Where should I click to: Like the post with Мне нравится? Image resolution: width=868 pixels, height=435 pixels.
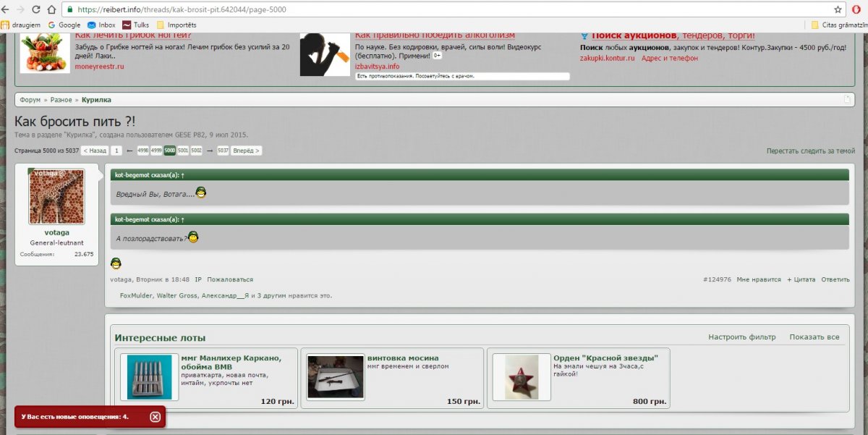click(x=759, y=279)
